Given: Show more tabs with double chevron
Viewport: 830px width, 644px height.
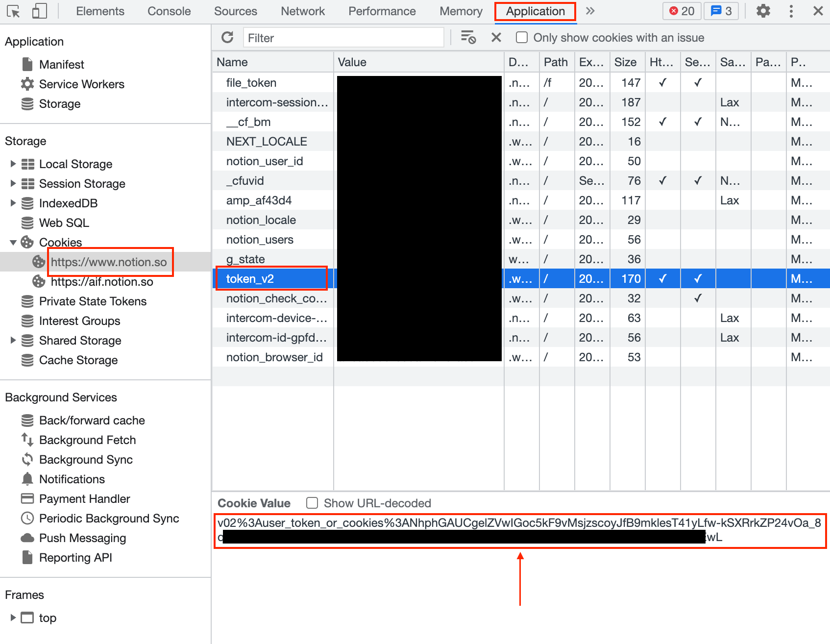Looking at the screenshot, I should [x=590, y=11].
